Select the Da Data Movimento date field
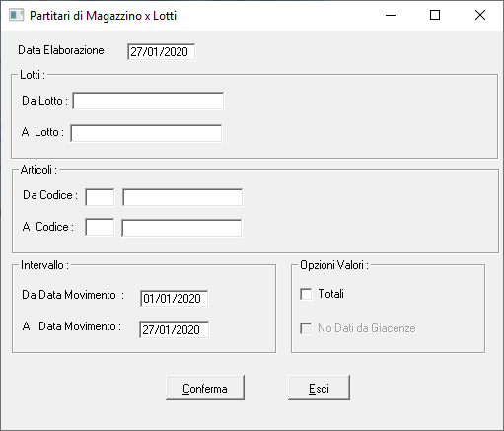This screenshot has height=431, width=504. point(174,298)
